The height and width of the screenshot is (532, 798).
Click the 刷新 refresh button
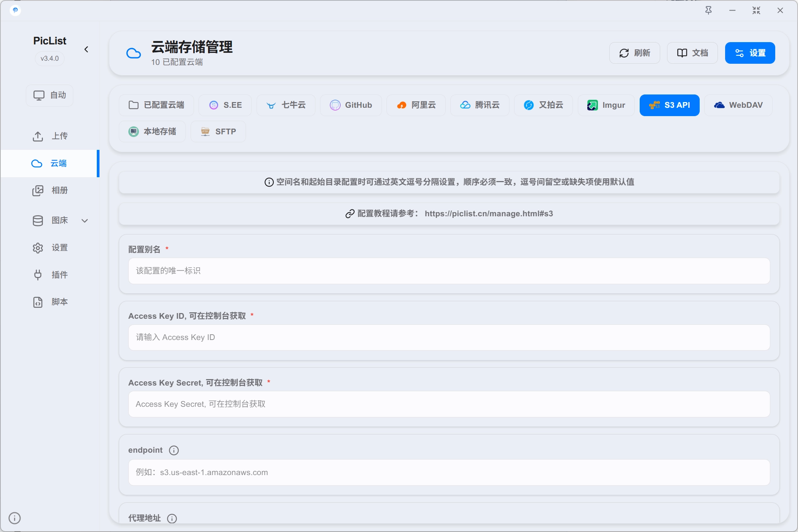pos(634,53)
